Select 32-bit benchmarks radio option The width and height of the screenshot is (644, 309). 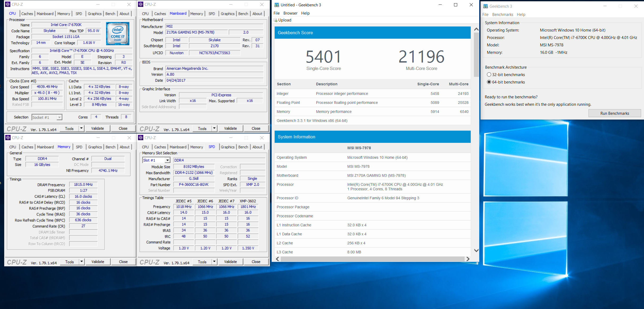point(489,75)
